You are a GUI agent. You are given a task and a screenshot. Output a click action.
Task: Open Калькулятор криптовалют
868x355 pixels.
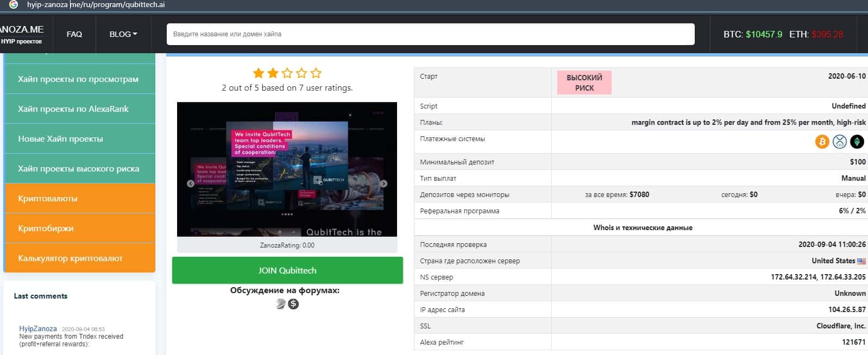(79, 258)
